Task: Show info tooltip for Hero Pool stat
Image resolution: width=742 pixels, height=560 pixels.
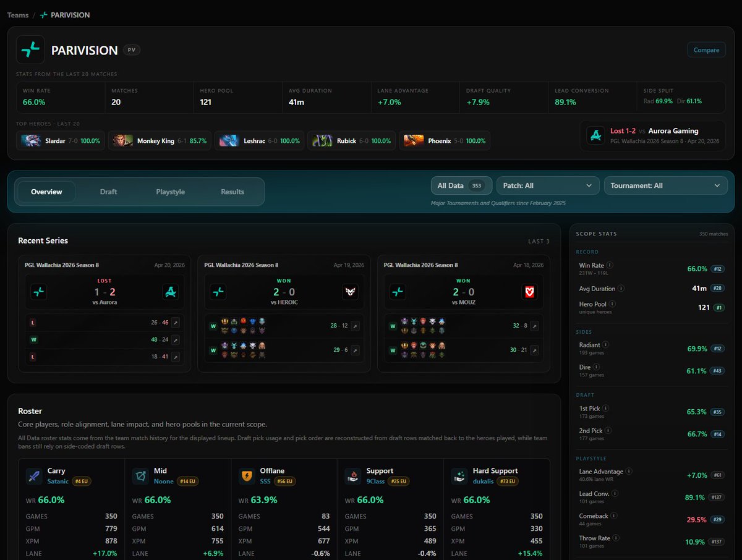Action: tap(613, 304)
